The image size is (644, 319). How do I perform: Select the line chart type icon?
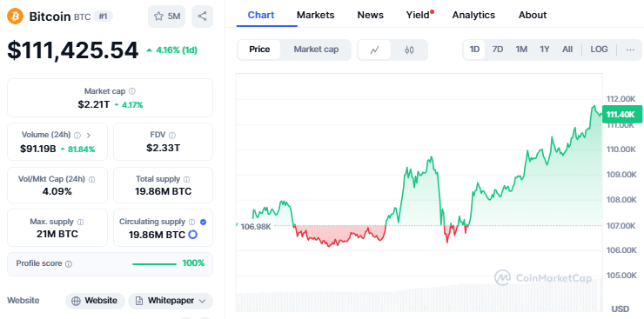click(374, 50)
